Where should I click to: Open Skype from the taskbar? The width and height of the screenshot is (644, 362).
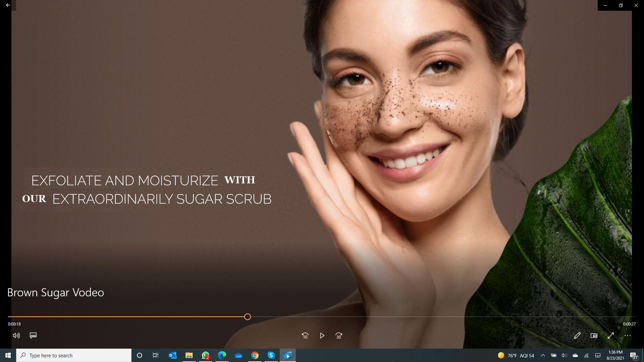point(271,355)
